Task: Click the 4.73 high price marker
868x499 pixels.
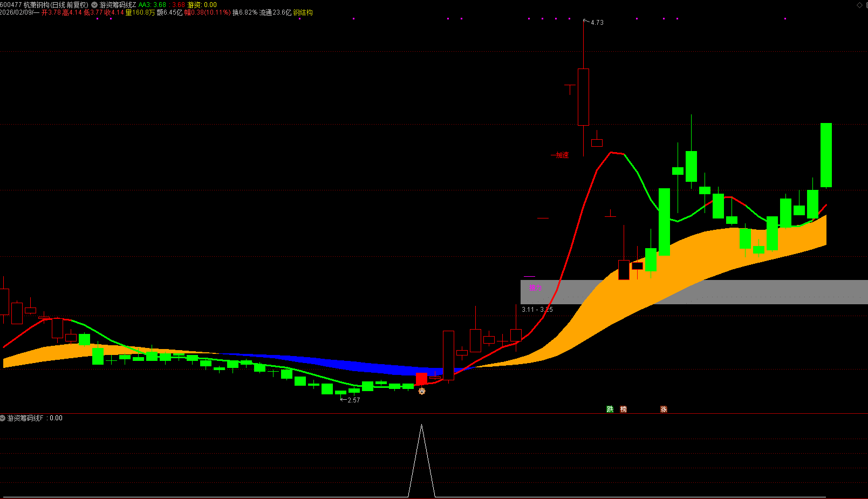Action: click(x=597, y=23)
